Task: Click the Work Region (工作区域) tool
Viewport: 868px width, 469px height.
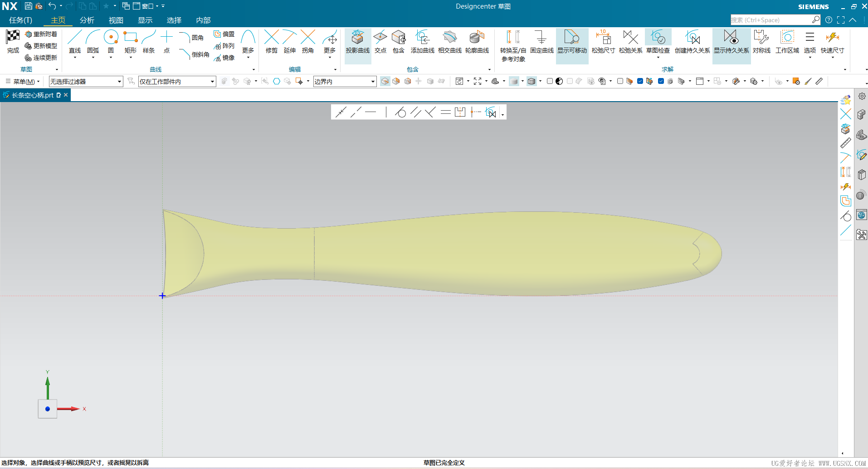Action: pyautogui.click(x=787, y=41)
